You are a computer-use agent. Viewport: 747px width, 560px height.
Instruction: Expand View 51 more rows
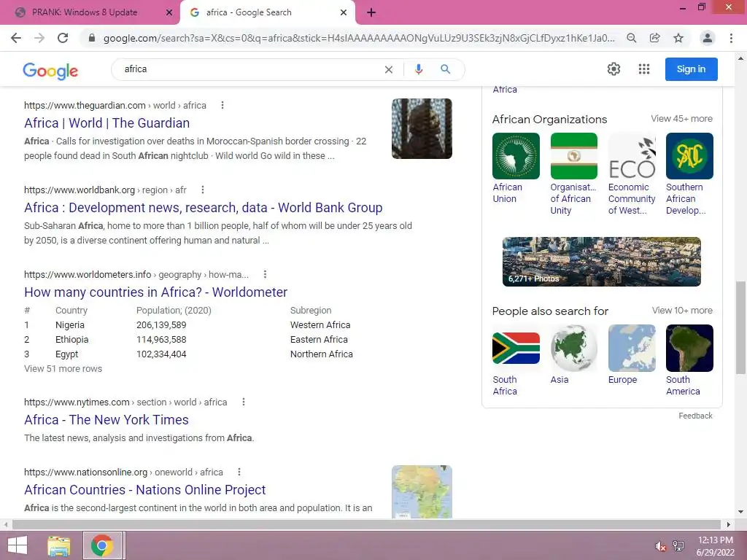(x=63, y=368)
